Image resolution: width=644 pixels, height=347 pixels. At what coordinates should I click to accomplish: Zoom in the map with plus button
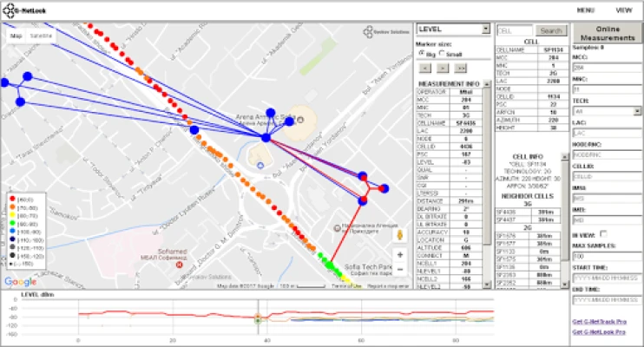click(x=399, y=254)
